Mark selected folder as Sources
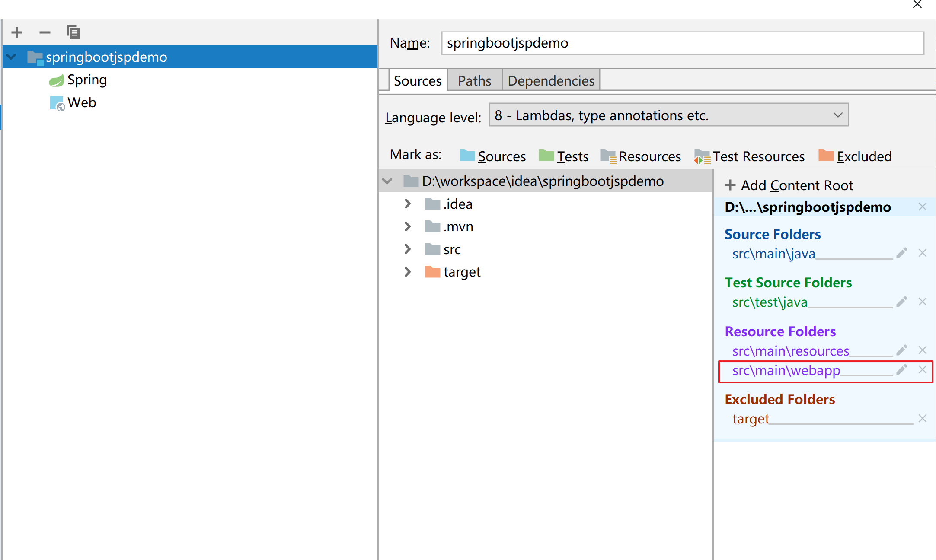Viewport: 936px width, 560px height. (493, 156)
